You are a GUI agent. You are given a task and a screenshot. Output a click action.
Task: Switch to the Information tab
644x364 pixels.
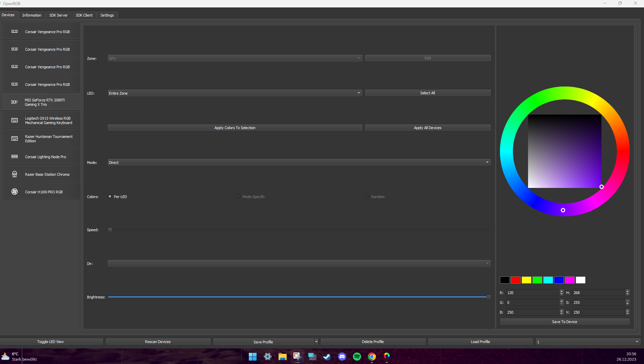tap(32, 15)
